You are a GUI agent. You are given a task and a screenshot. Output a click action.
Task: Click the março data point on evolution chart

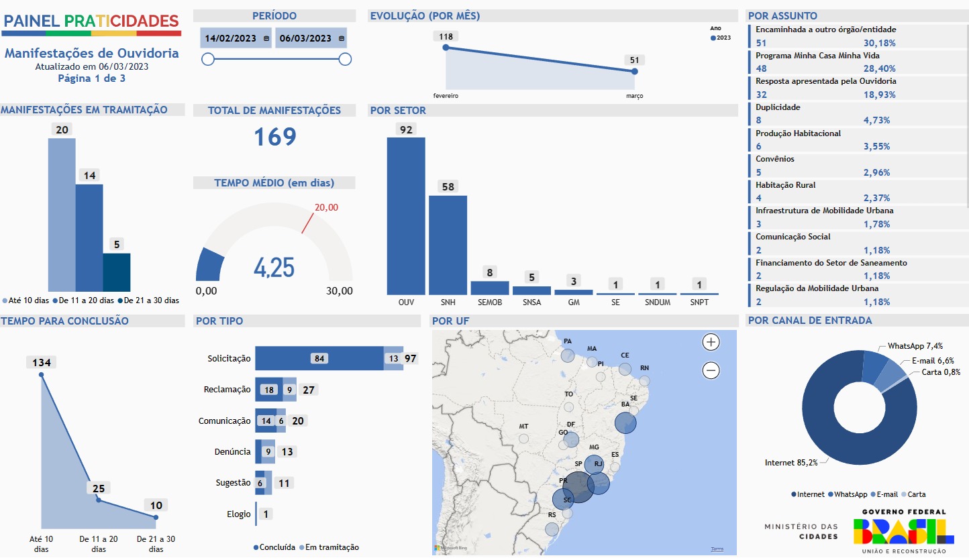634,71
